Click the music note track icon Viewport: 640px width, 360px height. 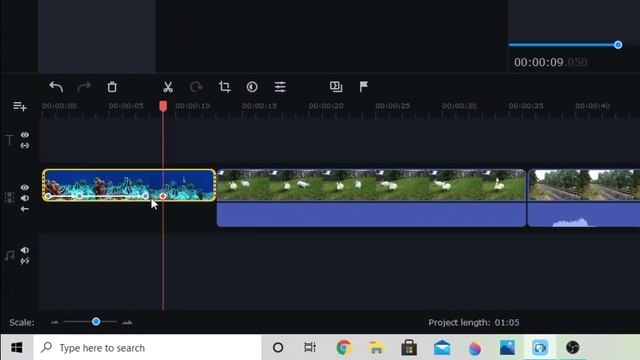(9, 256)
